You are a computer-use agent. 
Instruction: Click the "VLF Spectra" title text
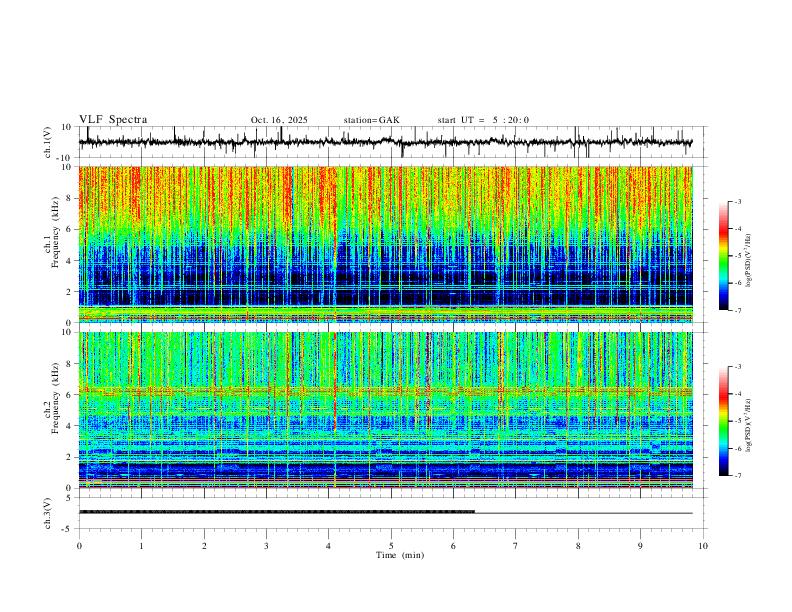[113, 120]
